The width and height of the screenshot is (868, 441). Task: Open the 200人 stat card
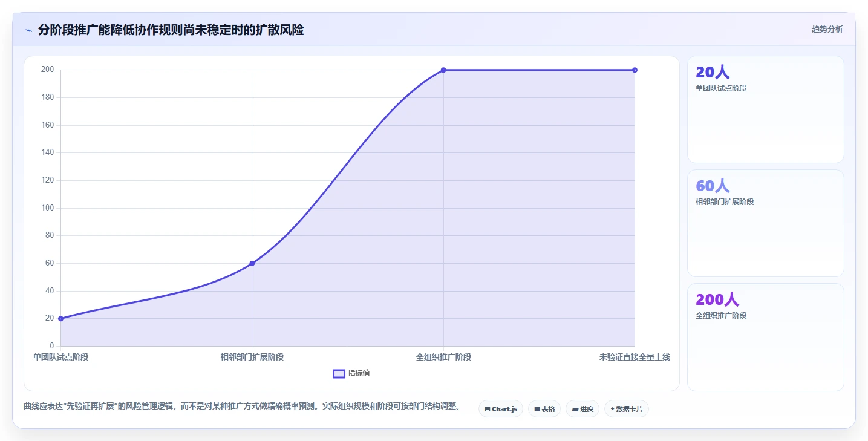pyautogui.click(x=765, y=337)
